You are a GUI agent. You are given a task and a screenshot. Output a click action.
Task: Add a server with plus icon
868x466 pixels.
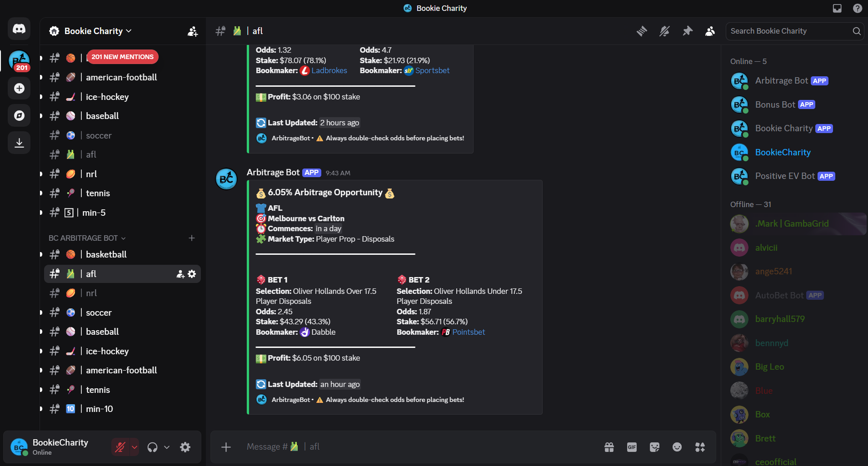point(19,88)
